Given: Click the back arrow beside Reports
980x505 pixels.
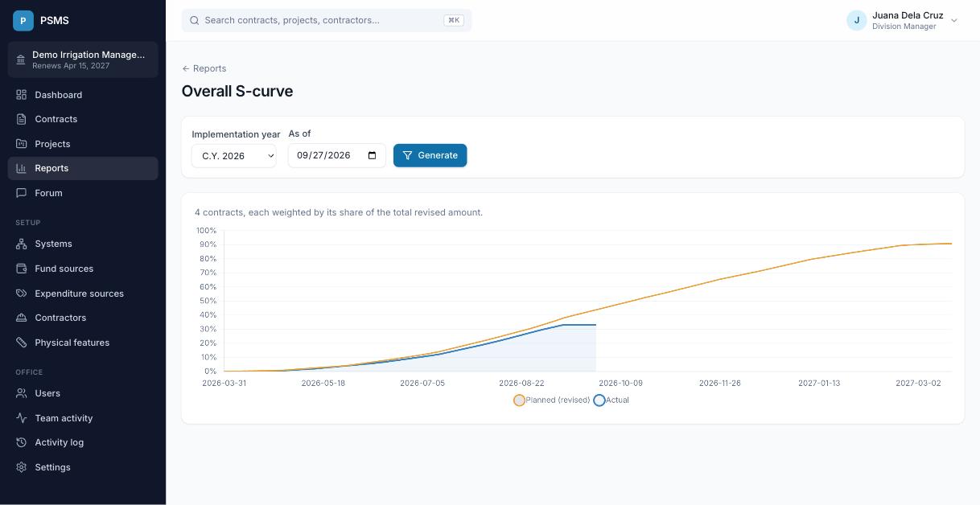Looking at the screenshot, I should [x=186, y=68].
